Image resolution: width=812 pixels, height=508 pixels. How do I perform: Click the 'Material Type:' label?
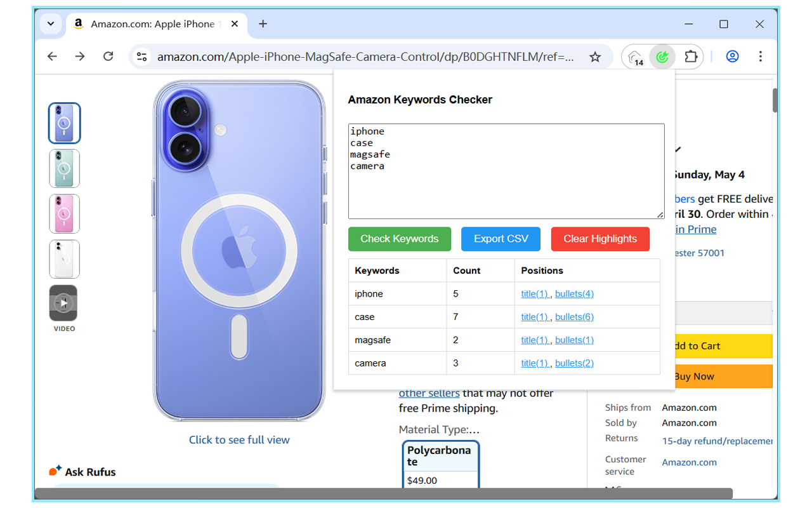click(439, 430)
